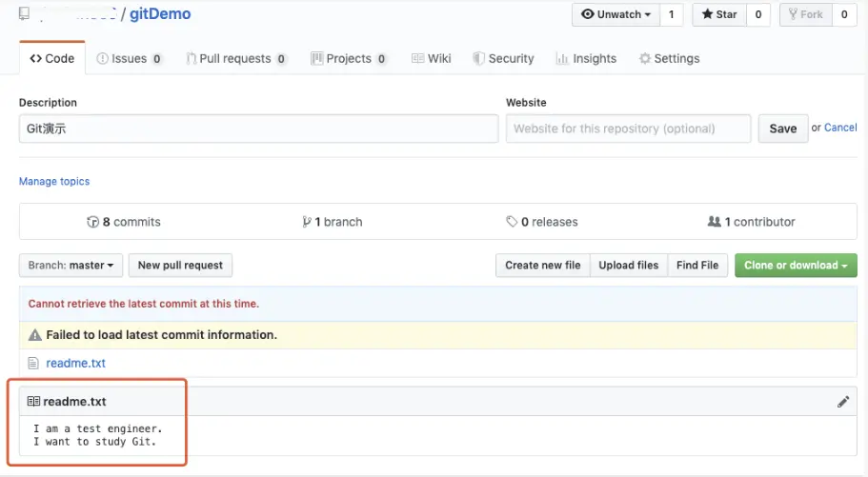Click the Manage topics link
This screenshot has height=477, width=868.
54,181
